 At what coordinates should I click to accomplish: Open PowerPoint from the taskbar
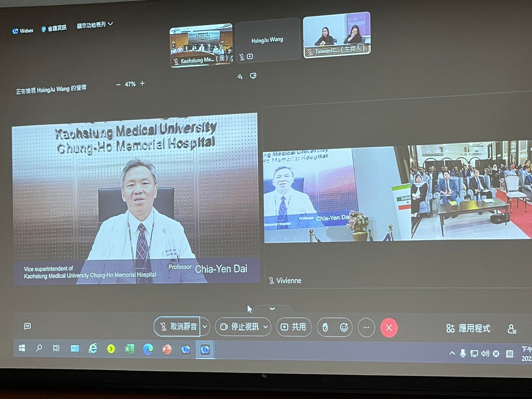click(167, 349)
